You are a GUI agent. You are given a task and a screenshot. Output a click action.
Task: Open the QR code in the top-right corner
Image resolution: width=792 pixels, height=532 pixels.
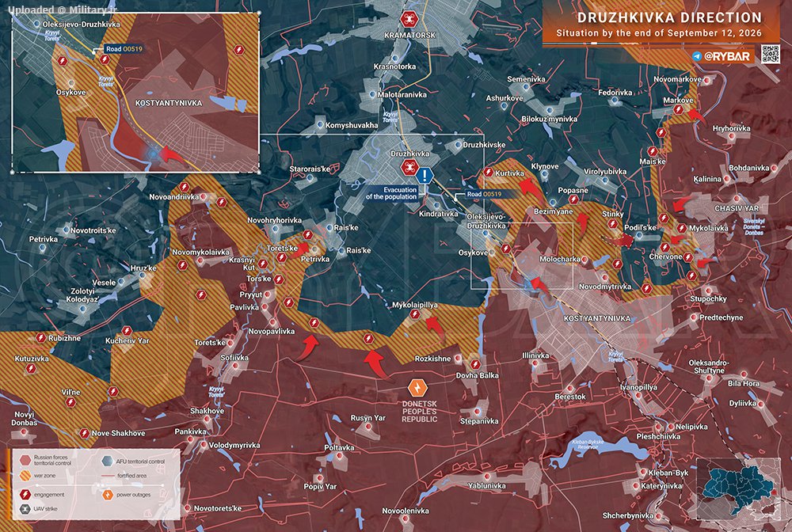[771, 54]
